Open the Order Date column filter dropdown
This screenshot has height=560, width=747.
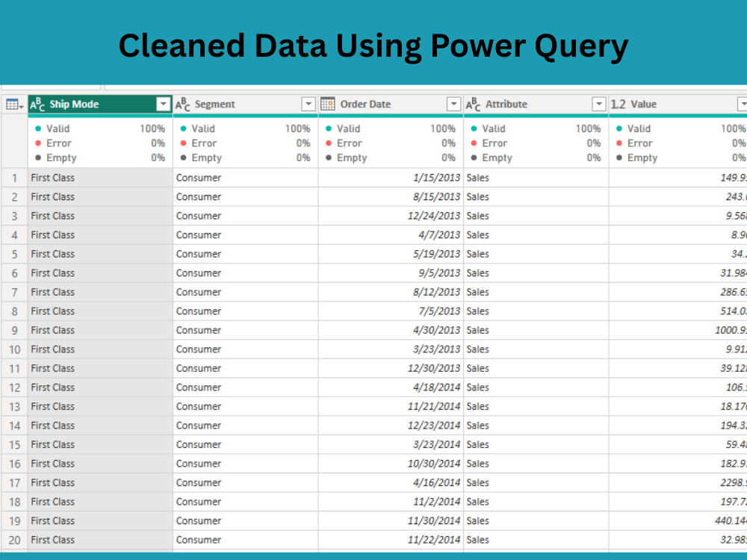(x=453, y=104)
